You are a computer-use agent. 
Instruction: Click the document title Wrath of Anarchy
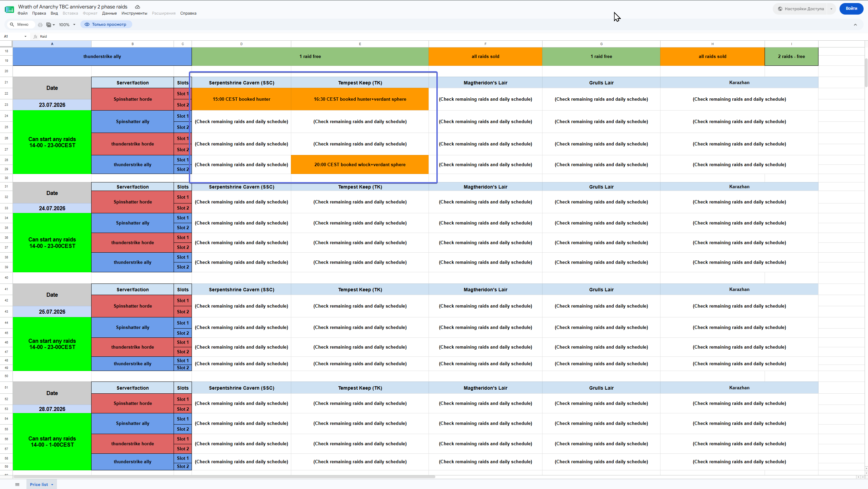[x=73, y=7]
